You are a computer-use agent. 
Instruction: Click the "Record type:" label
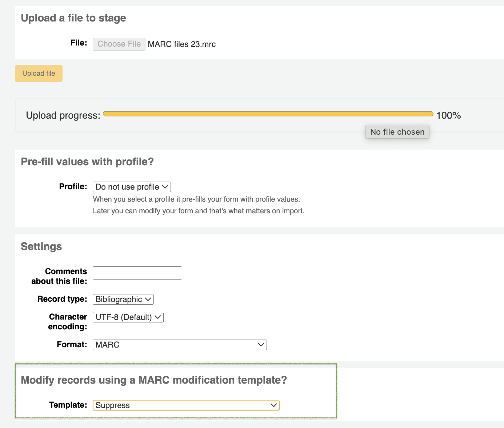coord(62,299)
